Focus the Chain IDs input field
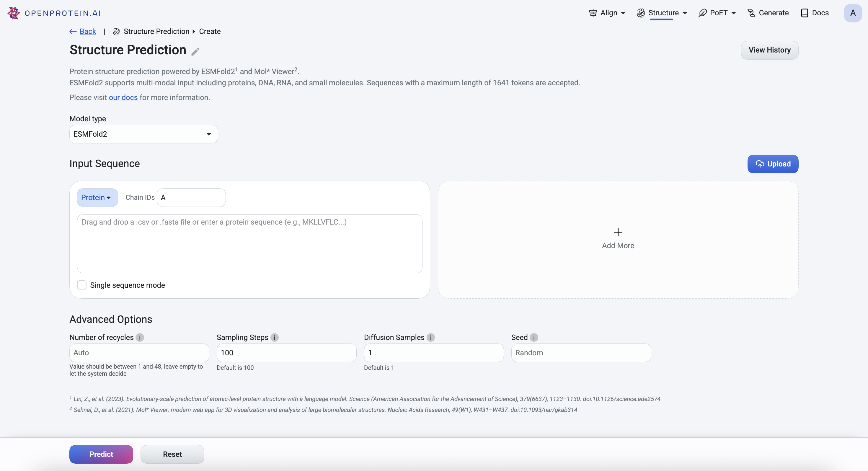868x471 pixels. point(191,198)
